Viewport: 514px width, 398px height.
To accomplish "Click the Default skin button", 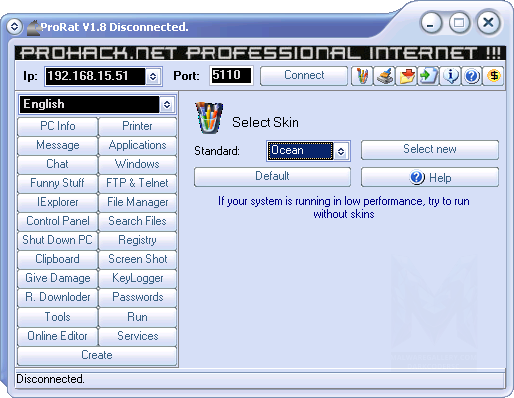I will click(x=272, y=177).
